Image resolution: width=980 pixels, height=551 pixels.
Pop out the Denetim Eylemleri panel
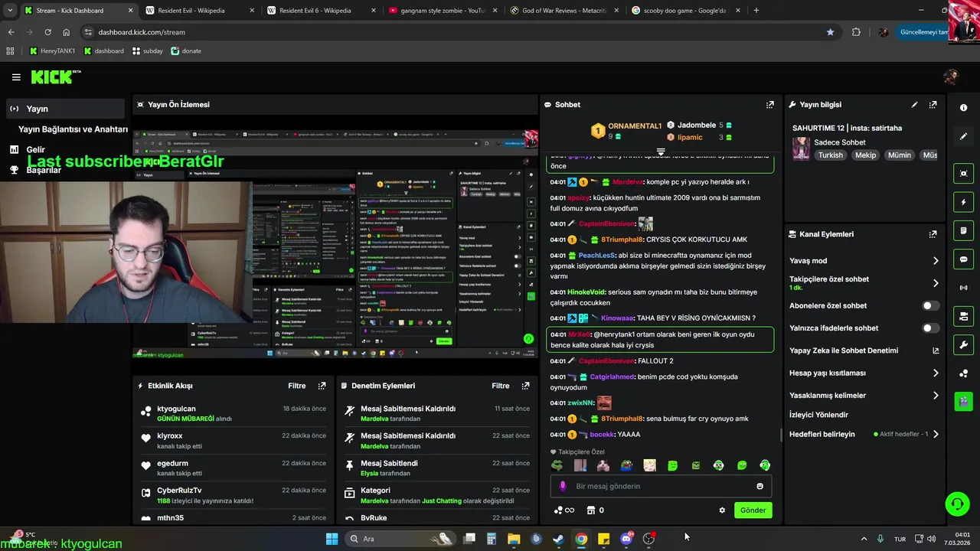tap(525, 386)
